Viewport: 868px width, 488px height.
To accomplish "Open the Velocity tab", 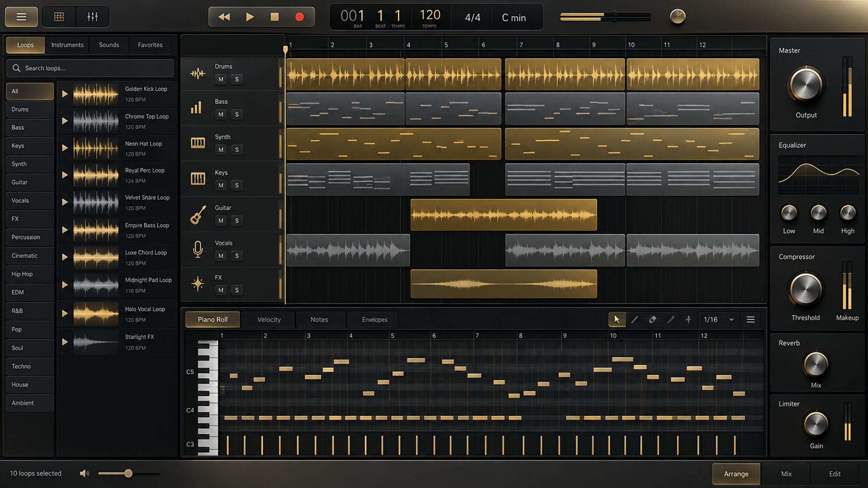I will click(x=269, y=320).
